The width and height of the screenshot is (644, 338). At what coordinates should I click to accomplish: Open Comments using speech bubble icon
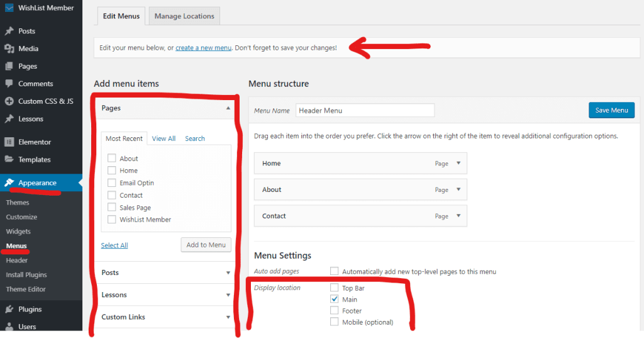(9, 84)
